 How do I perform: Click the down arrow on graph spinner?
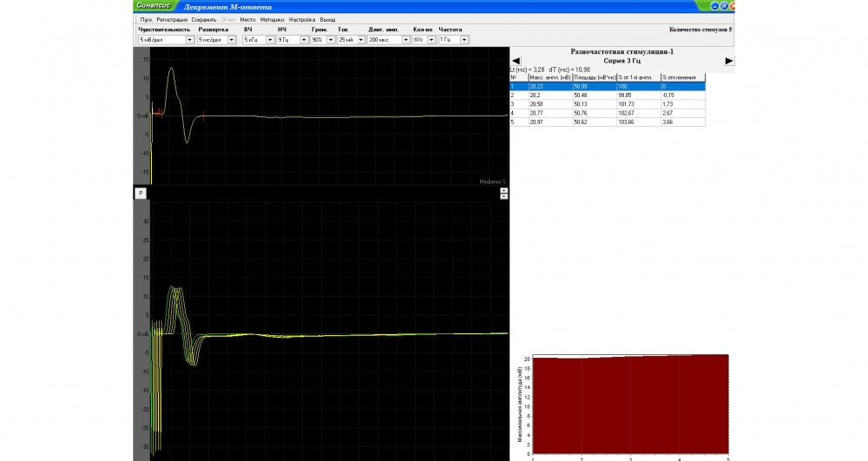click(503, 197)
